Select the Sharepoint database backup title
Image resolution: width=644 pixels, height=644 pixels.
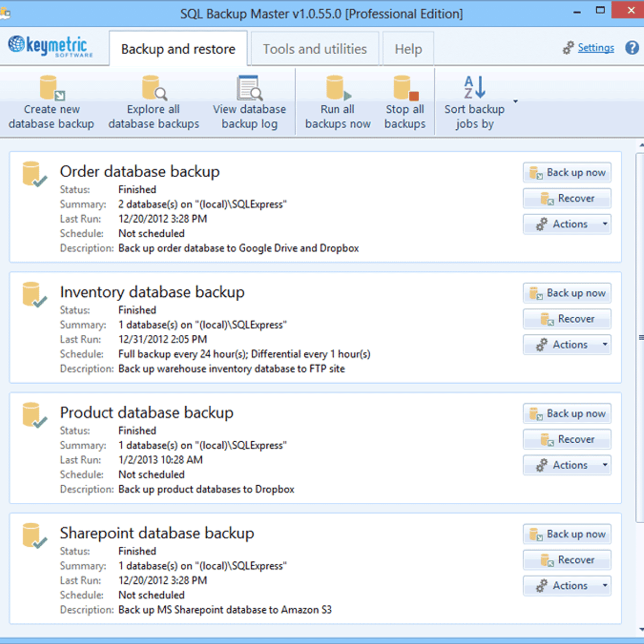point(157,533)
